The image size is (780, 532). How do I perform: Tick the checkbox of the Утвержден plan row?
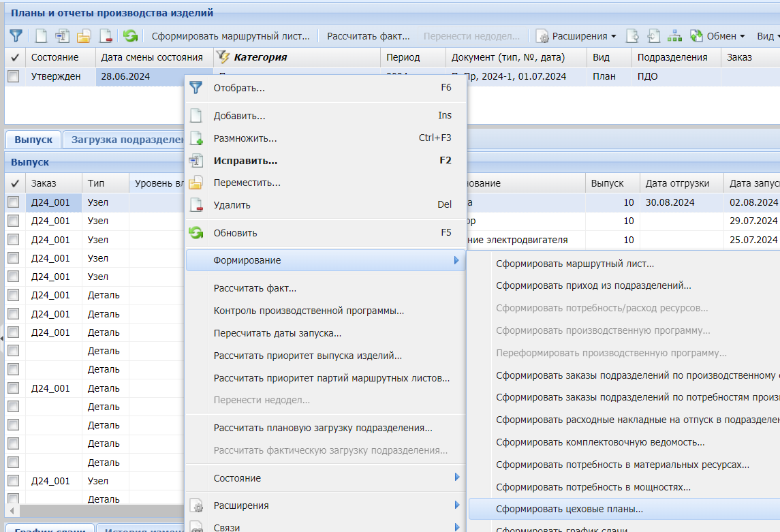(x=14, y=77)
